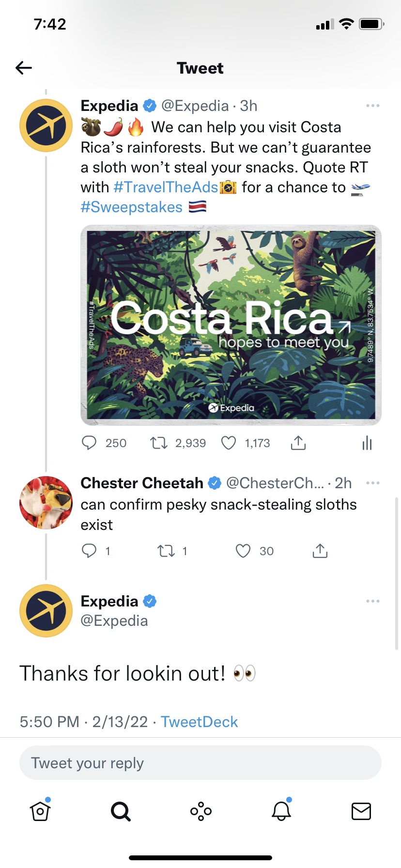Open the Costa Rica ad image
The height and width of the screenshot is (868, 401).
point(231,325)
